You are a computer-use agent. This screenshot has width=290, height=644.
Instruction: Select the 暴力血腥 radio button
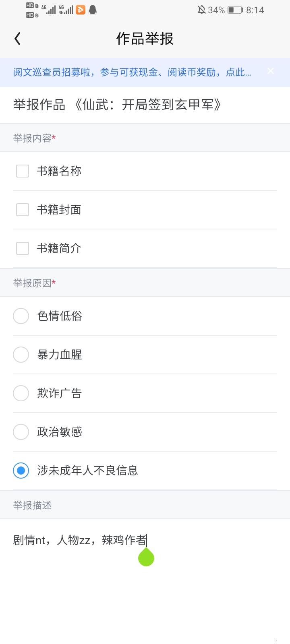(x=21, y=355)
